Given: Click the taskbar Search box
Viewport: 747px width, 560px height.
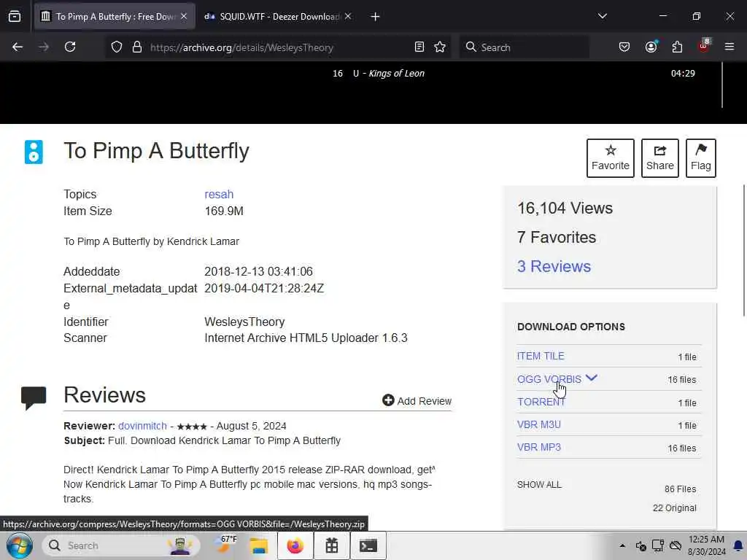Looking at the screenshot, I should click(x=120, y=545).
